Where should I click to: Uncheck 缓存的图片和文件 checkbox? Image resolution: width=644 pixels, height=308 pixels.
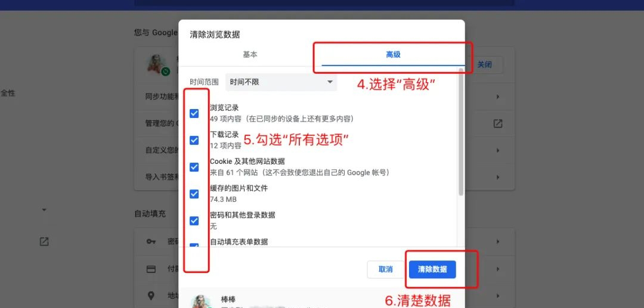point(194,194)
